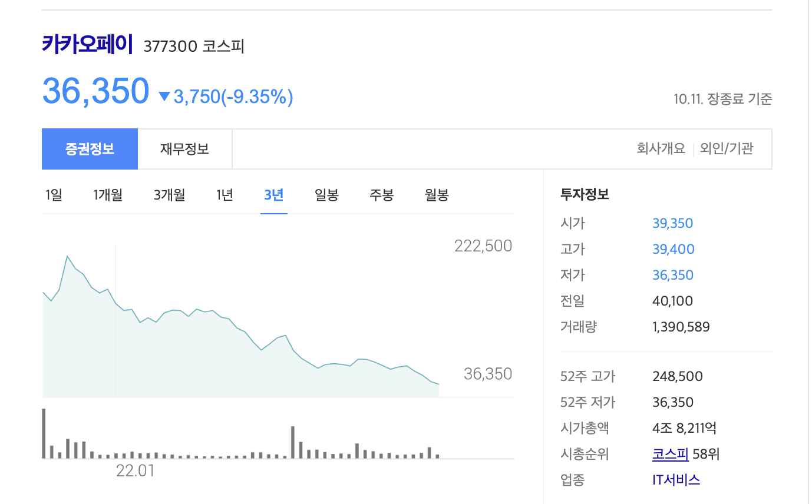Open the 시가 price detail link 39,350
This screenshot has height=504, width=812.
pos(674,223)
